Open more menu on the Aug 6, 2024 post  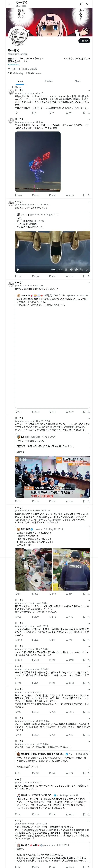[89, 202]
